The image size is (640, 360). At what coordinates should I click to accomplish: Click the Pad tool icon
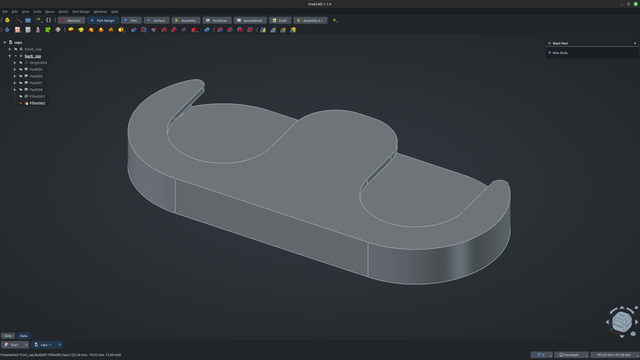(71, 30)
